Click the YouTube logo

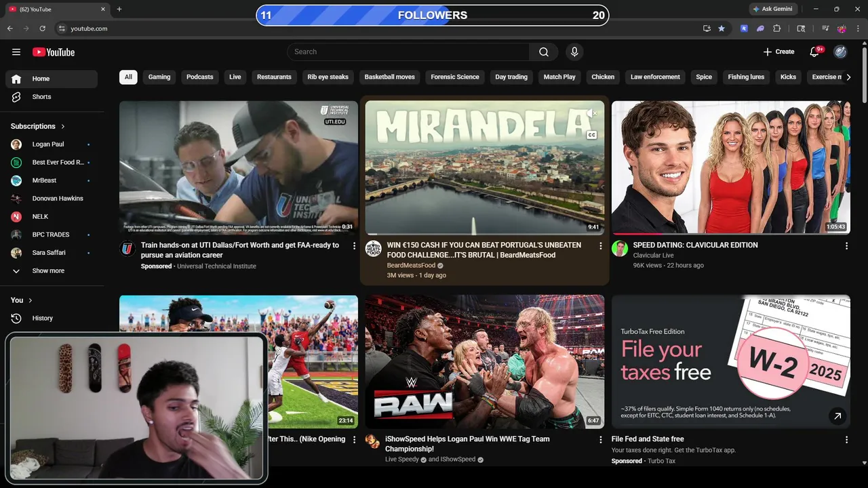pos(54,52)
